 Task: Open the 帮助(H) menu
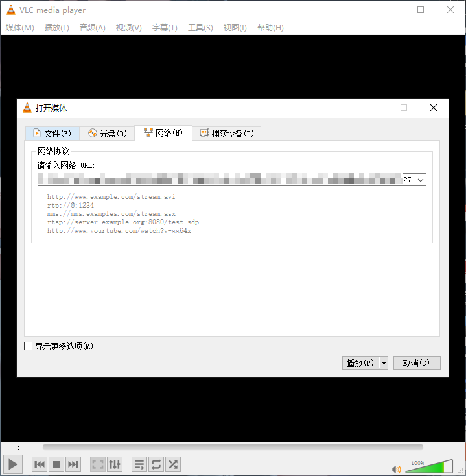(270, 28)
